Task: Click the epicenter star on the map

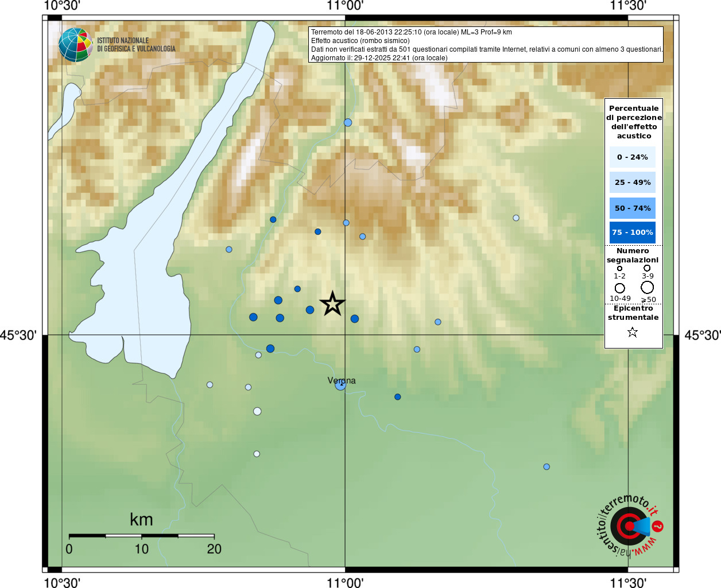Action: pos(332,304)
